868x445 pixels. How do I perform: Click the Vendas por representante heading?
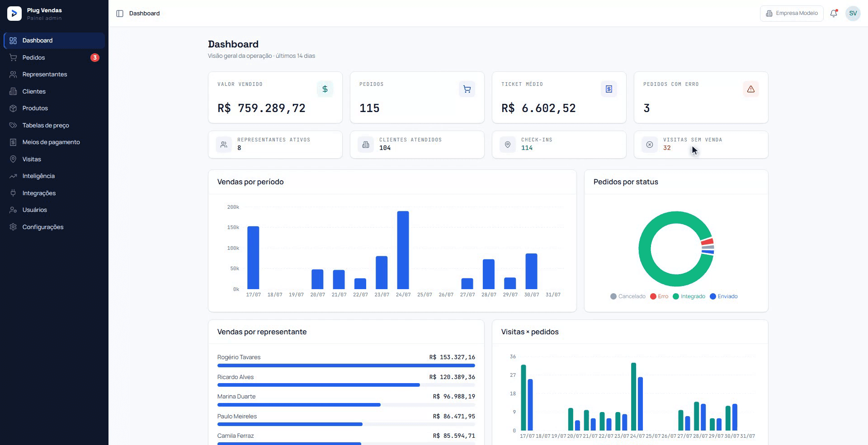[262, 332]
